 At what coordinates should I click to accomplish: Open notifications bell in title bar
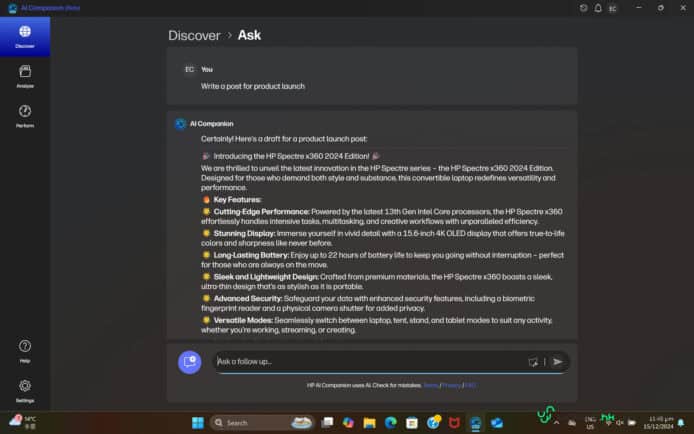pos(598,8)
